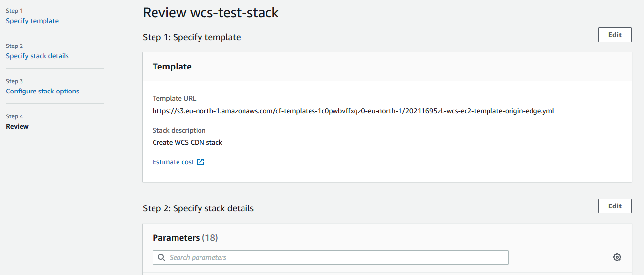Click the Step 2: Specify stack details section heading
The image size is (644, 275).
point(198,208)
